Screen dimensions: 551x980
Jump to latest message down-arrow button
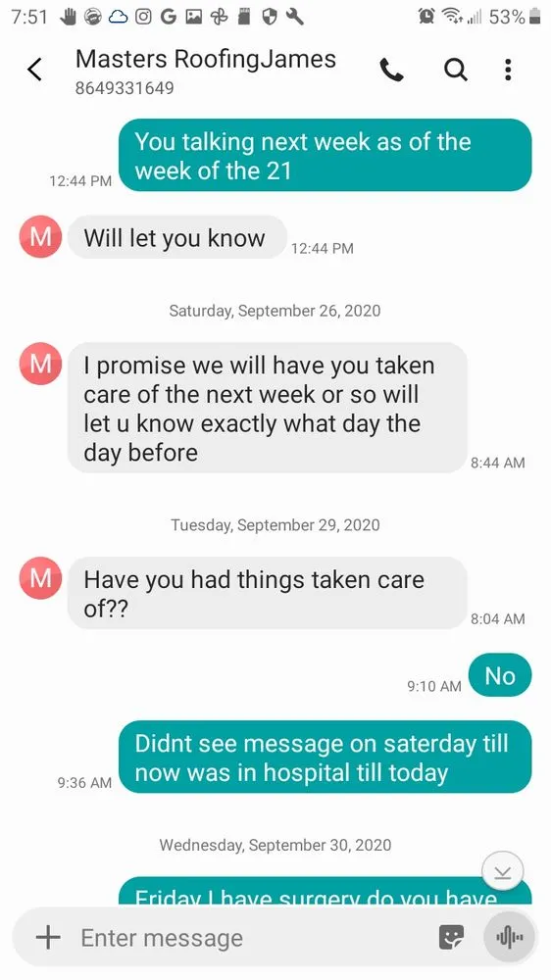502,872
